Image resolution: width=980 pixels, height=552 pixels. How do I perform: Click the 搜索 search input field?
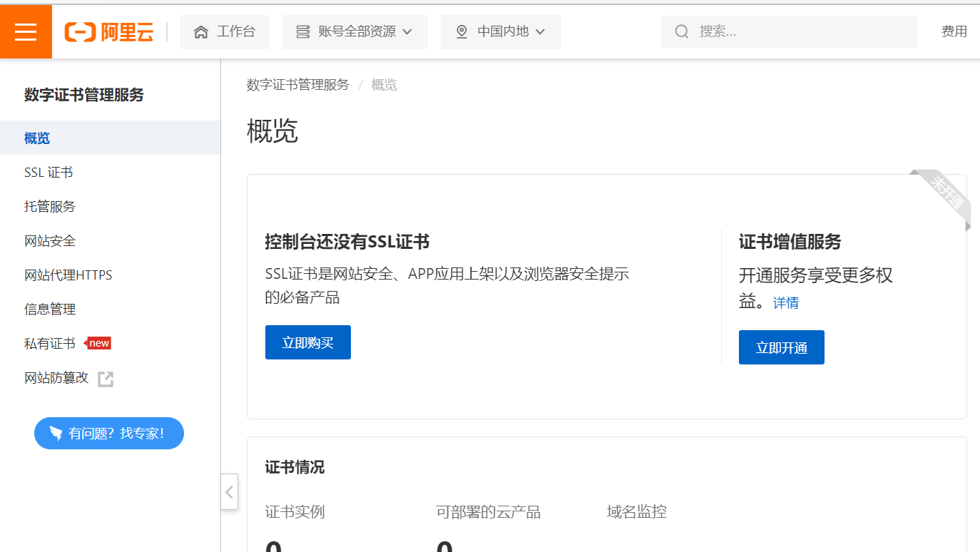pos(789,31)
